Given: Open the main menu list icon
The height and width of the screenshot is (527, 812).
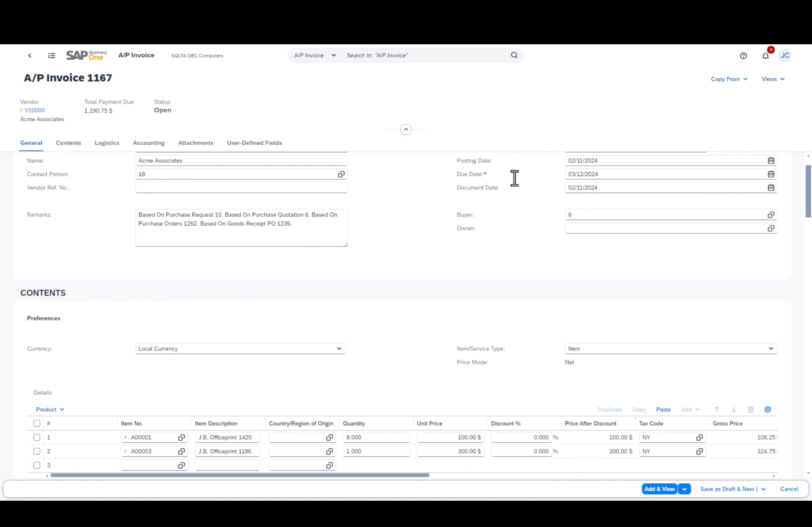Looking at the screenshot, I should pyautogui.click(x=51, y=55).
